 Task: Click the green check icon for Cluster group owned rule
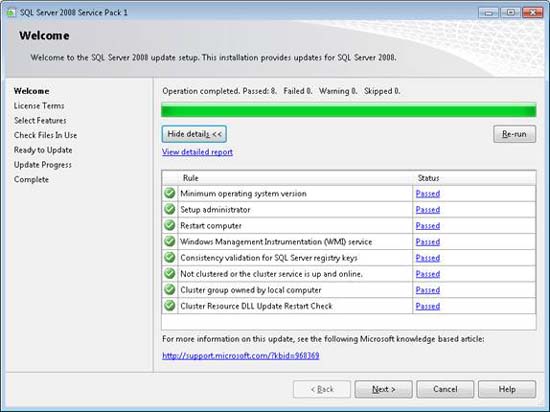click(170, 290)
